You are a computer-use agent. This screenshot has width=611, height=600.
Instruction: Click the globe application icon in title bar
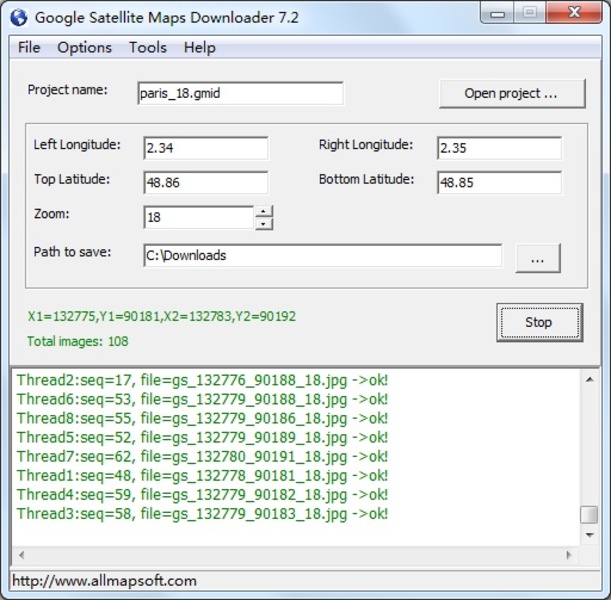(x=19, y=18)
